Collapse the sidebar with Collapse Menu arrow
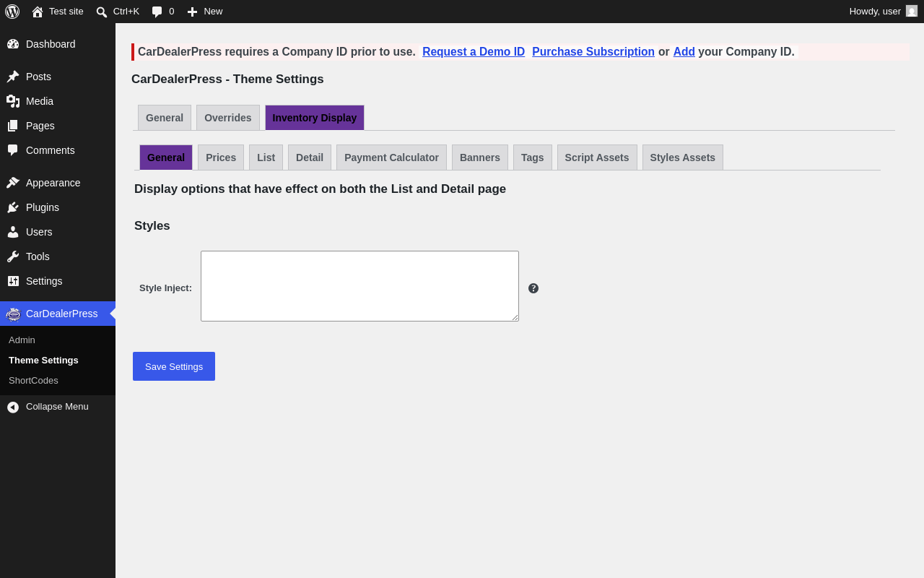 pyautogui.click(x=13, y=407)
